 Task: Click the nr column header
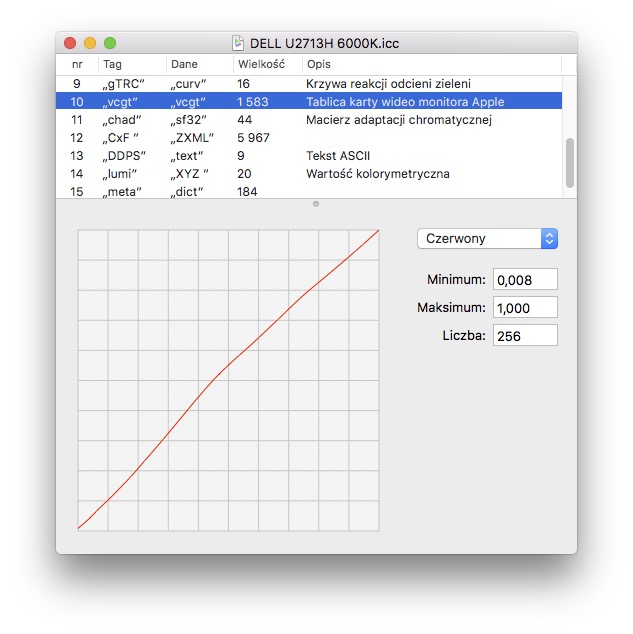(77, 64)
